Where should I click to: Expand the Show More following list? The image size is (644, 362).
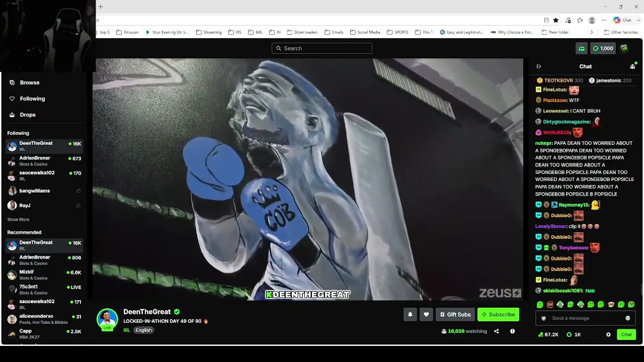coord(18,220)
